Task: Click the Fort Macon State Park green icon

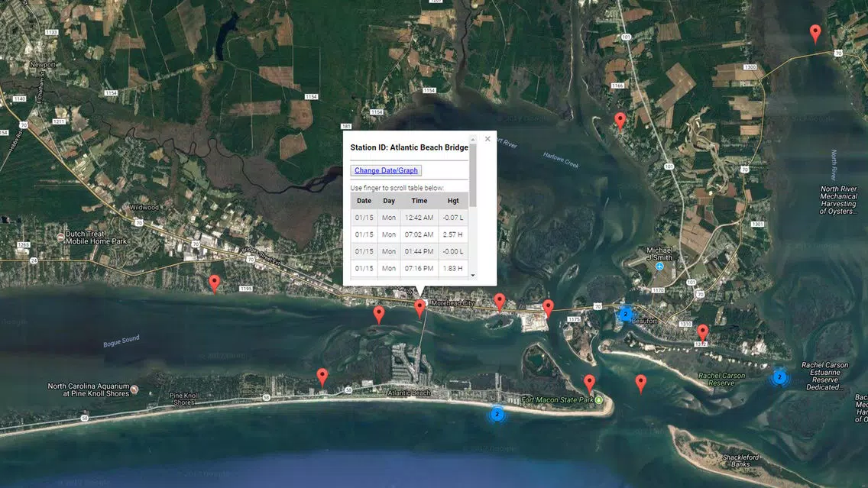Action: point(599,399)
